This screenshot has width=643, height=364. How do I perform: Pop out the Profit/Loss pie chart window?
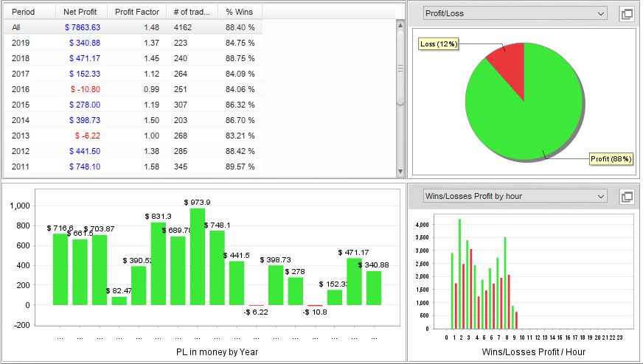click(x=627, y=13)
